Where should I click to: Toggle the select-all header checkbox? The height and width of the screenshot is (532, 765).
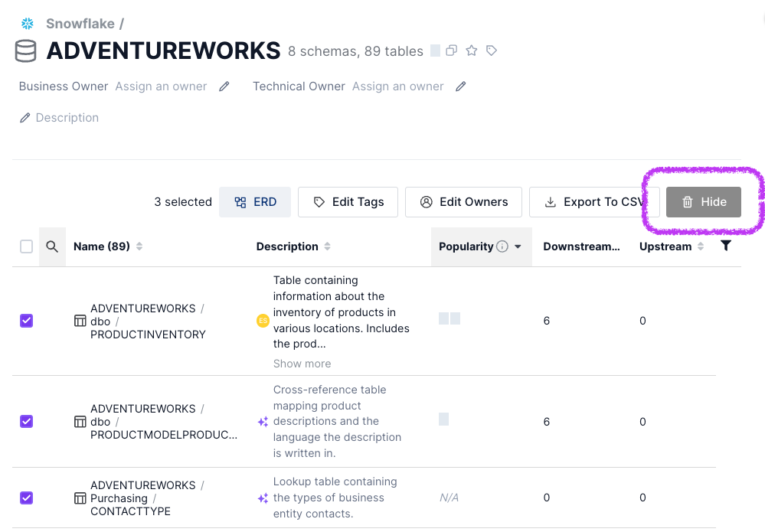pyautogui.click(x=27, y=246)
